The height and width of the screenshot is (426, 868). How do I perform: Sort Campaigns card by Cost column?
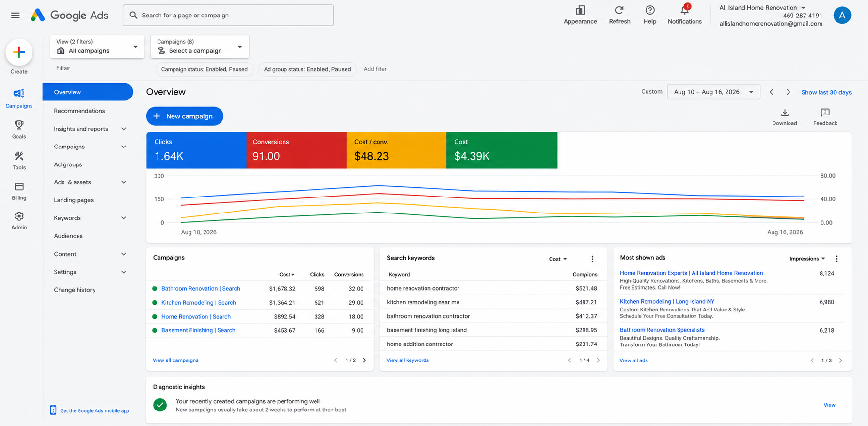[286, 275]
